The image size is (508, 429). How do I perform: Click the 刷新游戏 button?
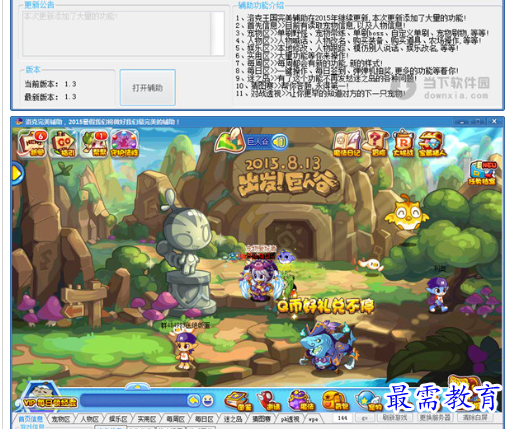point(394,417)
